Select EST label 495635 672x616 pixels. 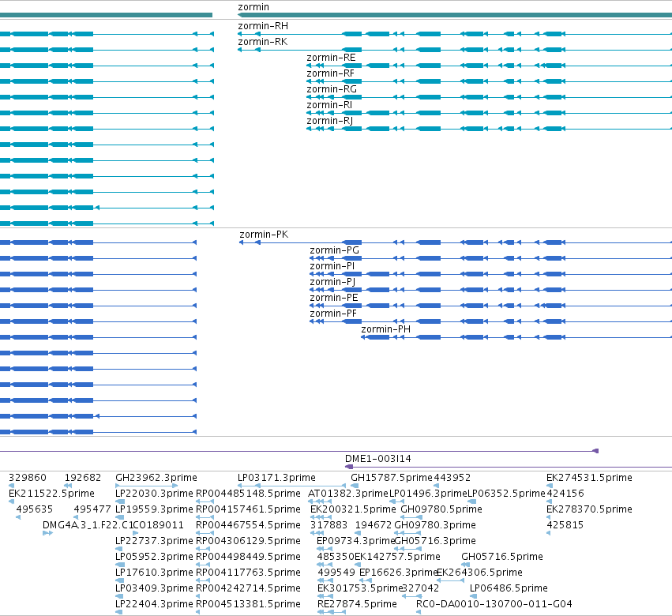34,509
